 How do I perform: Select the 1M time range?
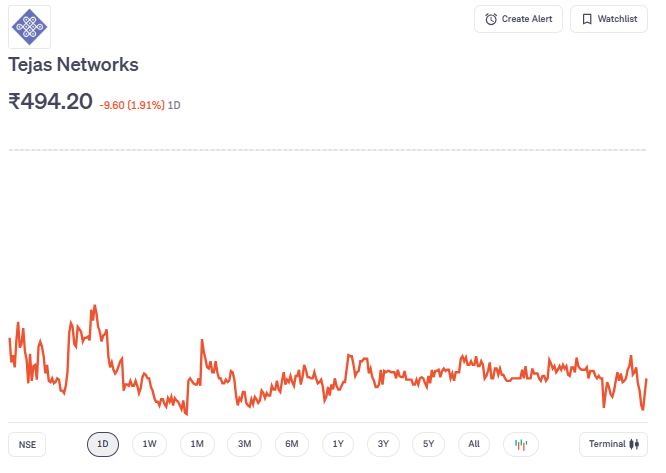point(197,444)
